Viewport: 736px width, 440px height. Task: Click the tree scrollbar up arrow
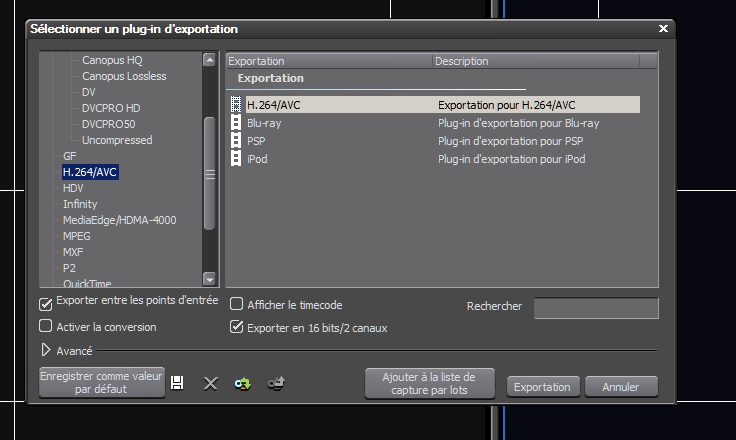click(x=209, y=60)
